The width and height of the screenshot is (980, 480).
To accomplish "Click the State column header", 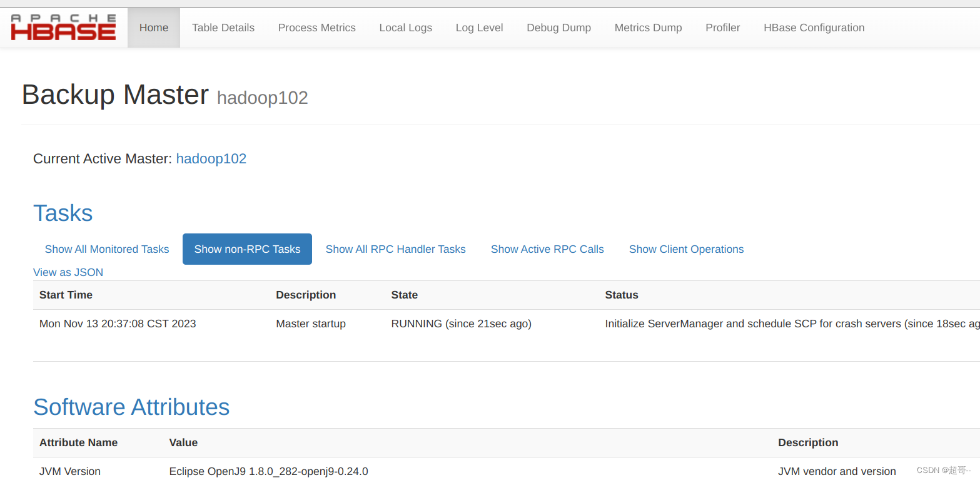I will (x=405, y=295).
